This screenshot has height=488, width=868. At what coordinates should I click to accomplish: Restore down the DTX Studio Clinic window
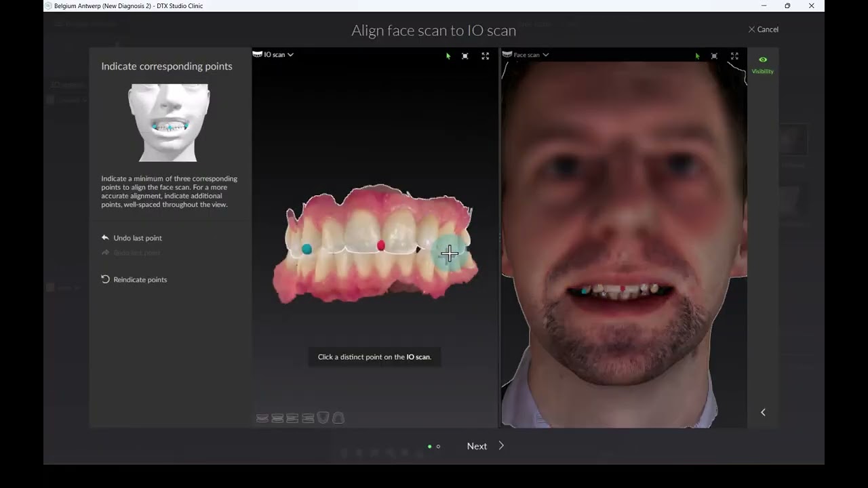(x=787, y=6)
